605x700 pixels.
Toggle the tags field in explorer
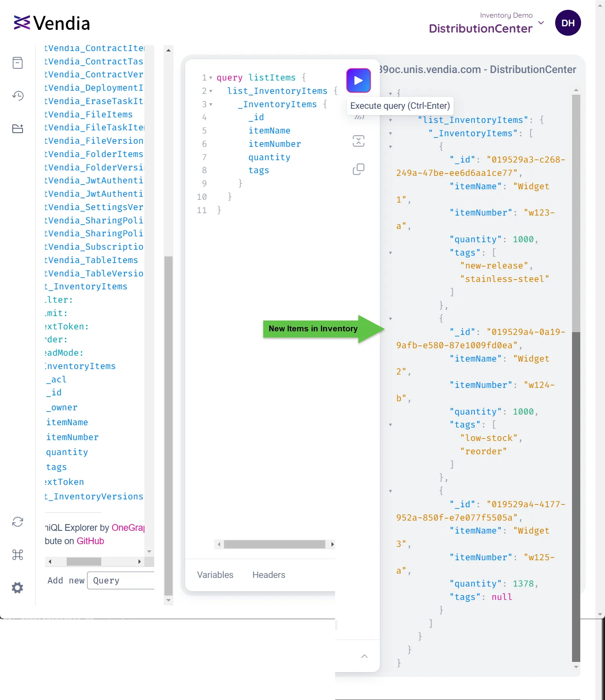click(56, 467)
